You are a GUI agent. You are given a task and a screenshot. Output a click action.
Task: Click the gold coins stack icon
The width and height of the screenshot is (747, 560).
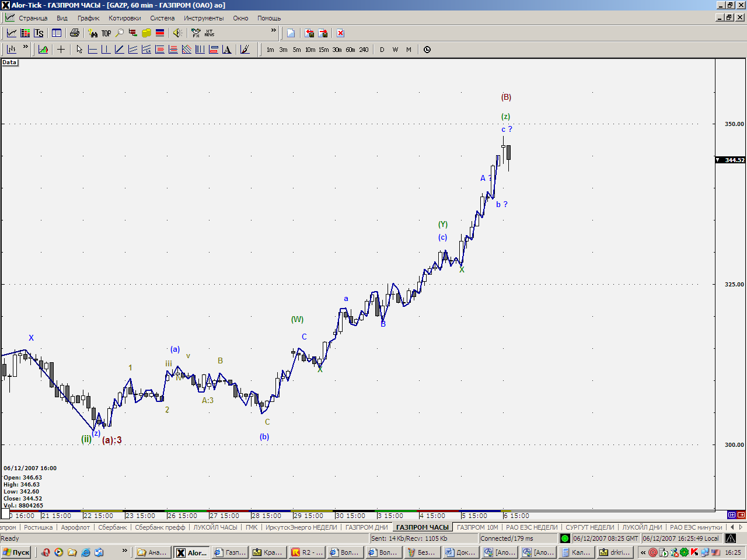click(x=146, y=33)
